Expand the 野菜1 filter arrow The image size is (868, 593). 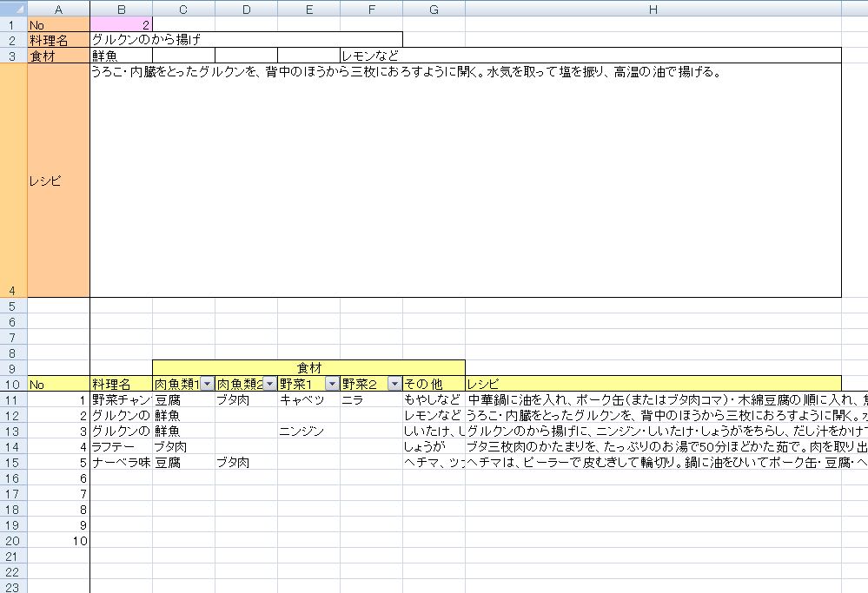pyautogui.click(x=332, y=384)
